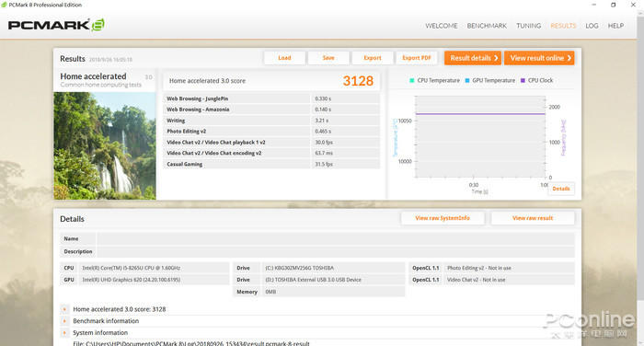Image resolution: width=644 pixels, height=346 pixels.
Task: Click the CPU Temperature legend swatch
Action: pyautogui.click(x=411, y=81)
